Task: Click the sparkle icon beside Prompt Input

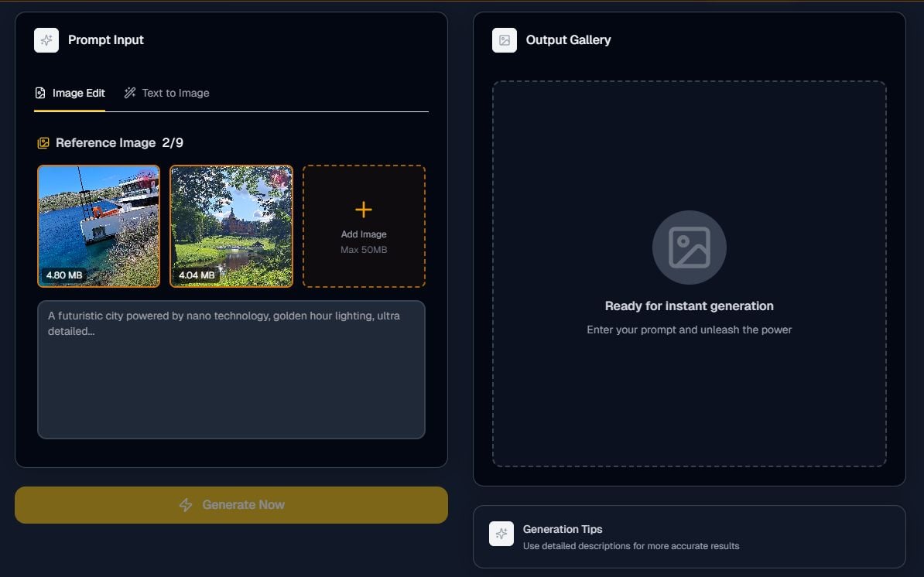Action: click(46, 40)
